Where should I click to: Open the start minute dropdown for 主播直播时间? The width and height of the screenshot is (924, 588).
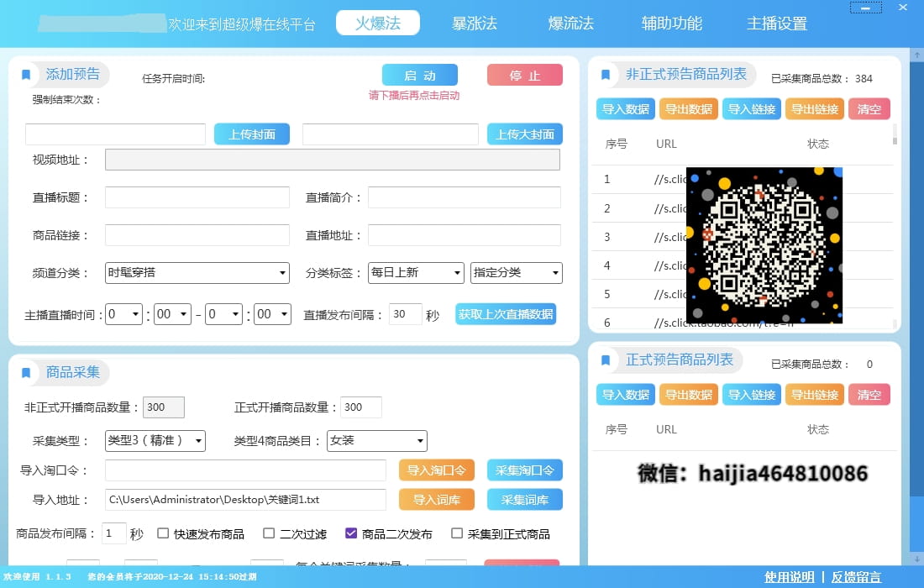(172, 314)
